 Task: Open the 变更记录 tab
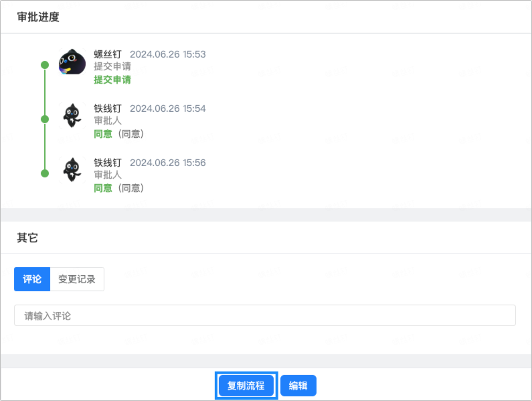77,279
